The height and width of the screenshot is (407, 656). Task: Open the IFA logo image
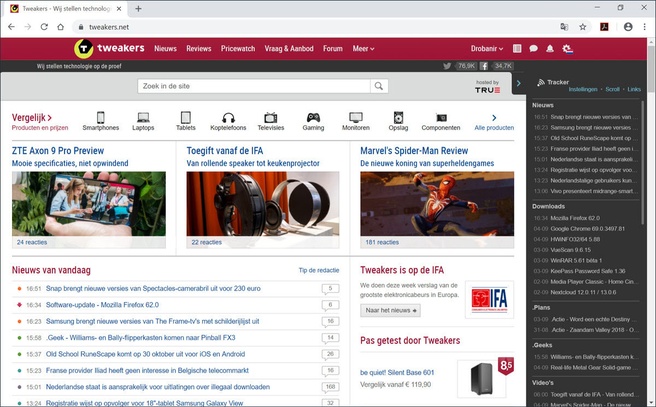click(x=489, y=299)
